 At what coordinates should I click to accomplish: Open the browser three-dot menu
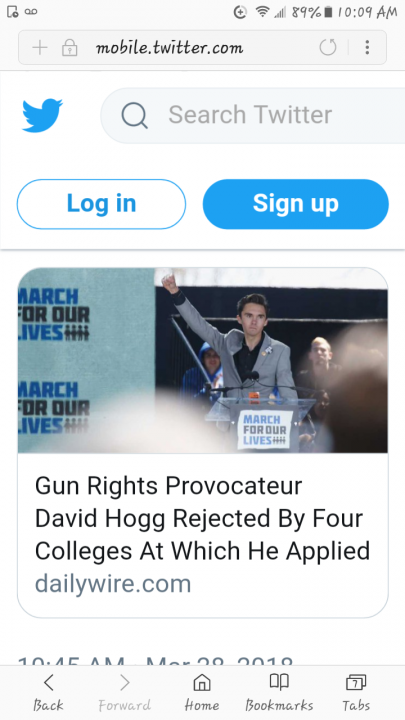click(x=367, y=47)
